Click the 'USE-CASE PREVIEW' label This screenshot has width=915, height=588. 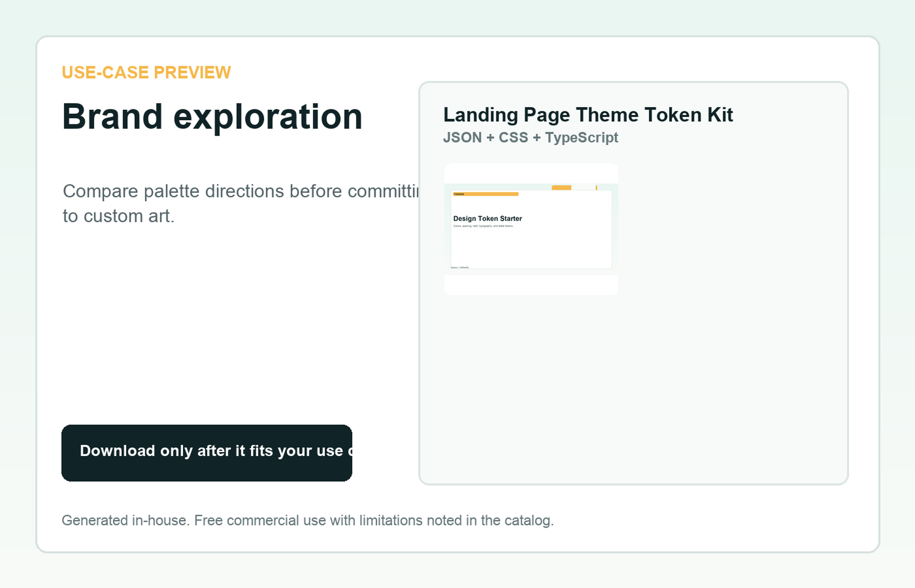(x=146, y=73)
